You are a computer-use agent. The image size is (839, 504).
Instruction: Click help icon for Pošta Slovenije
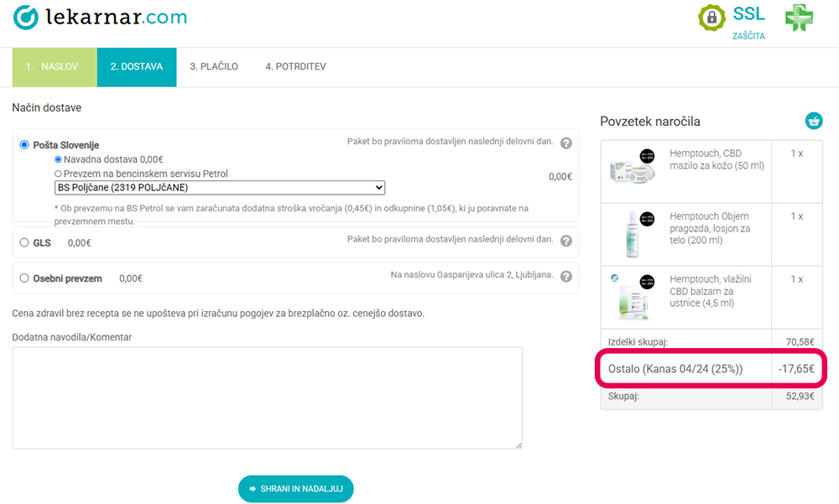coord(566,143)
